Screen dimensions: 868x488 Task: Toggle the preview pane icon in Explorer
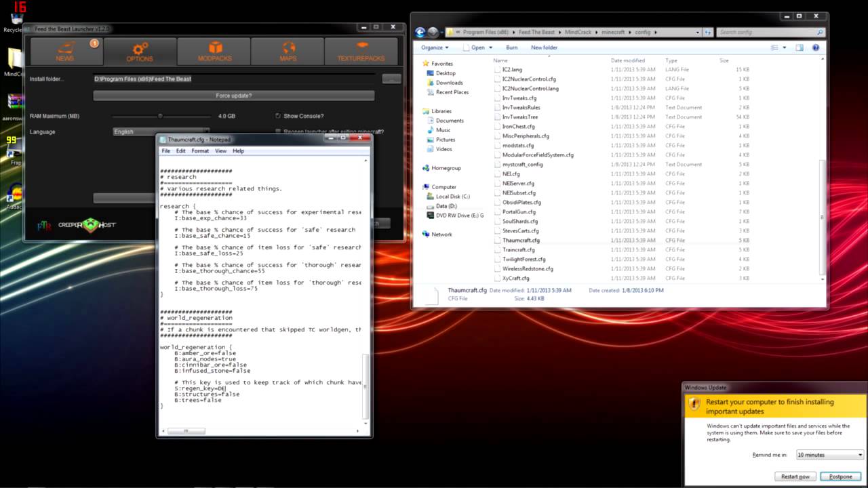(800, 47)
